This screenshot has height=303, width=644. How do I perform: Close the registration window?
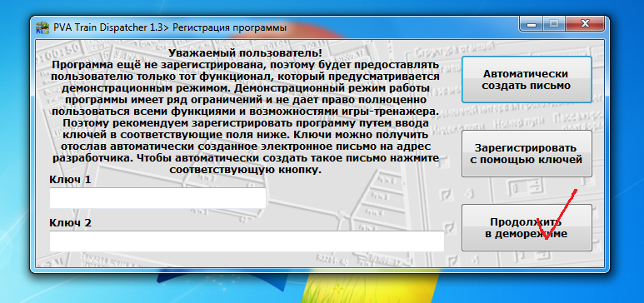point(585,25)
